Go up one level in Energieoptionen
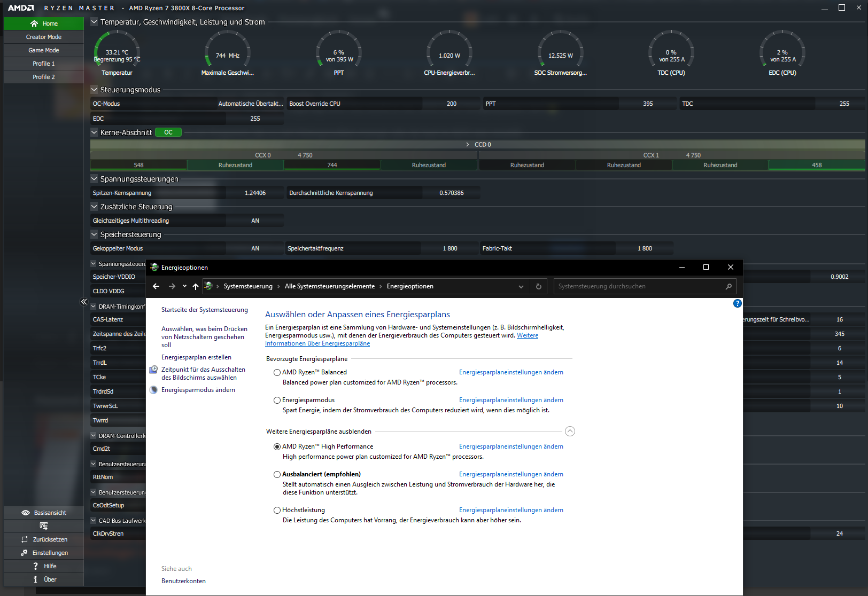The image size is (868, 596). tap(196, 286)
